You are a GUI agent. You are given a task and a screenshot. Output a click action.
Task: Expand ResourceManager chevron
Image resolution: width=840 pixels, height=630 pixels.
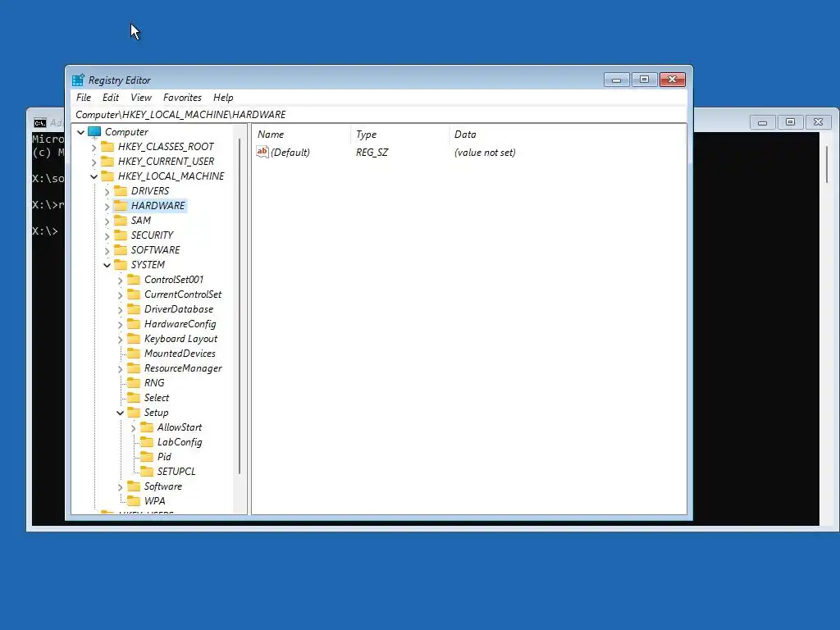(x=121, y=369)
